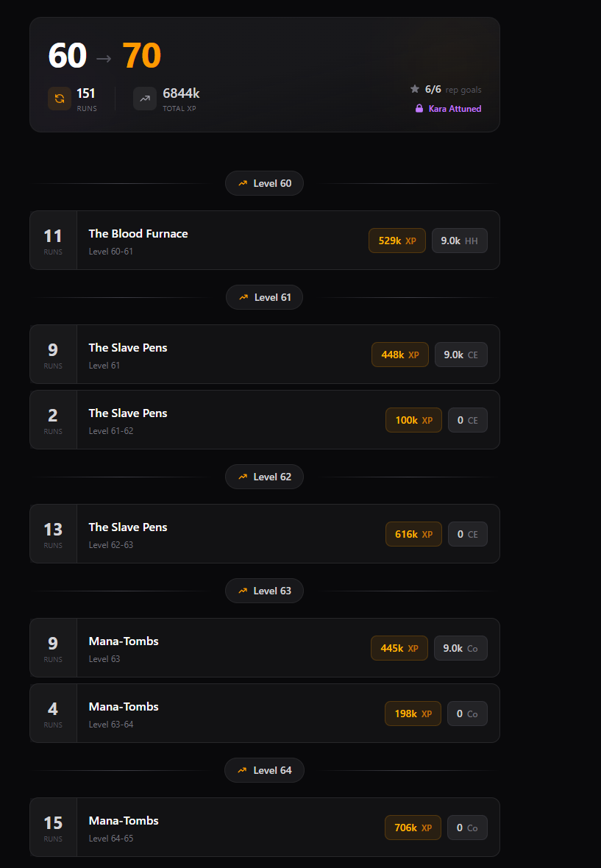The width and height of the screenshot is (601, 868).
Task: Select The Blood Furnace dungeon row
Action: (x=221, y=241)
